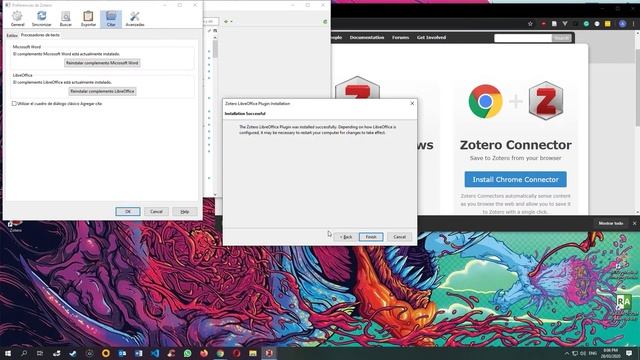This screenshot has height=360, width=640.
Task: Switch to Zotero from the taskbar
Action: (269, 353)
